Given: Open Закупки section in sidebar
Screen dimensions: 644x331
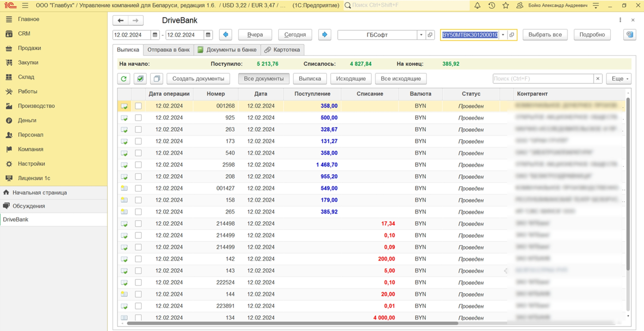Looking at the screenshot, I should (x=28, y=62).
